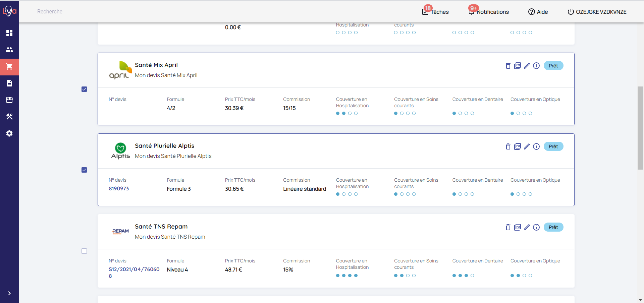644x303 pixels.
Task: Show info for Santé Mix April quote
Action: point(536,66)
